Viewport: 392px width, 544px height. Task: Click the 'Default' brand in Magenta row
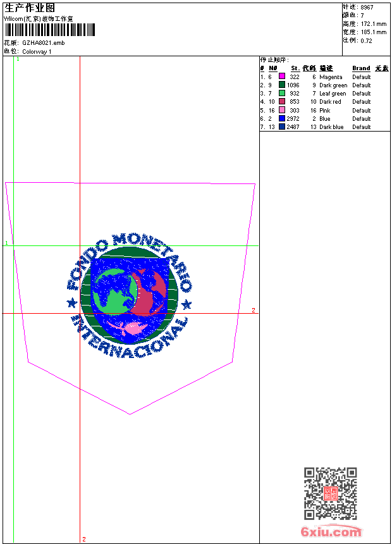pos(361,77)
